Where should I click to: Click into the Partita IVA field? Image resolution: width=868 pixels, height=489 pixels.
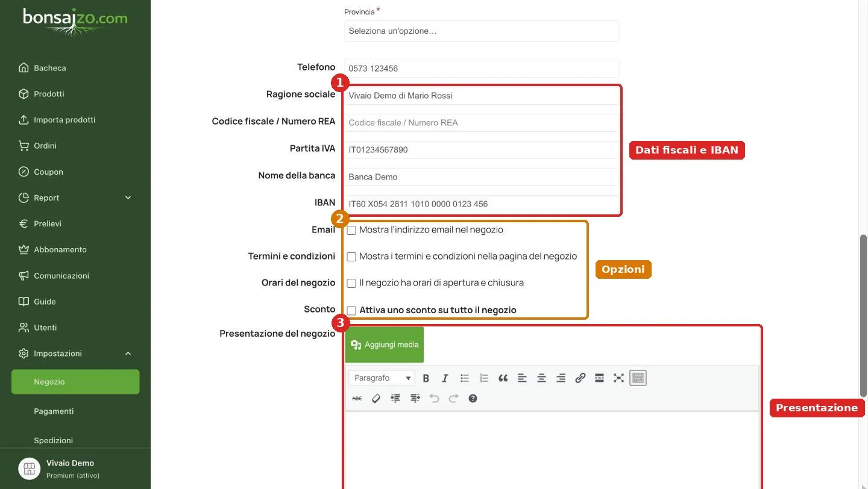482,150
